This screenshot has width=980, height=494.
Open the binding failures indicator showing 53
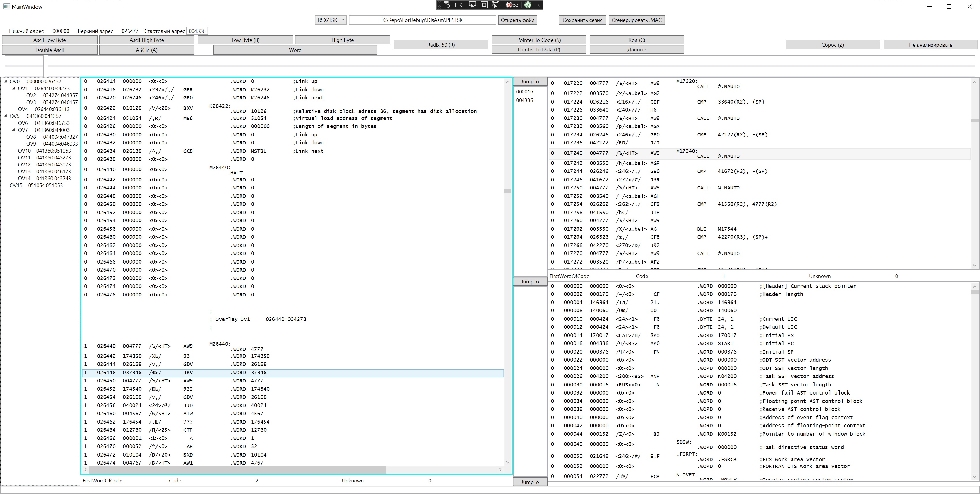point(512,5)
